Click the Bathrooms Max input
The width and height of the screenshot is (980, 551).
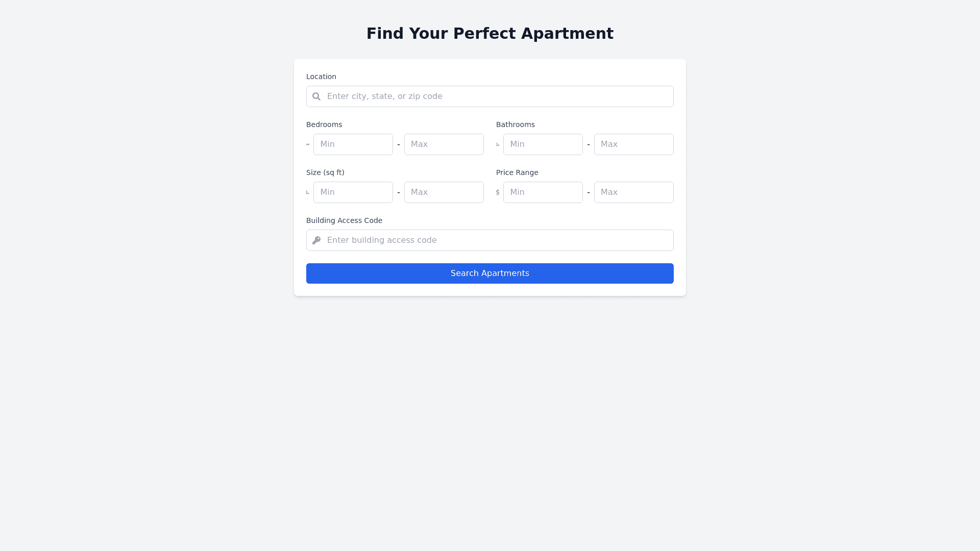pos(634,144)
